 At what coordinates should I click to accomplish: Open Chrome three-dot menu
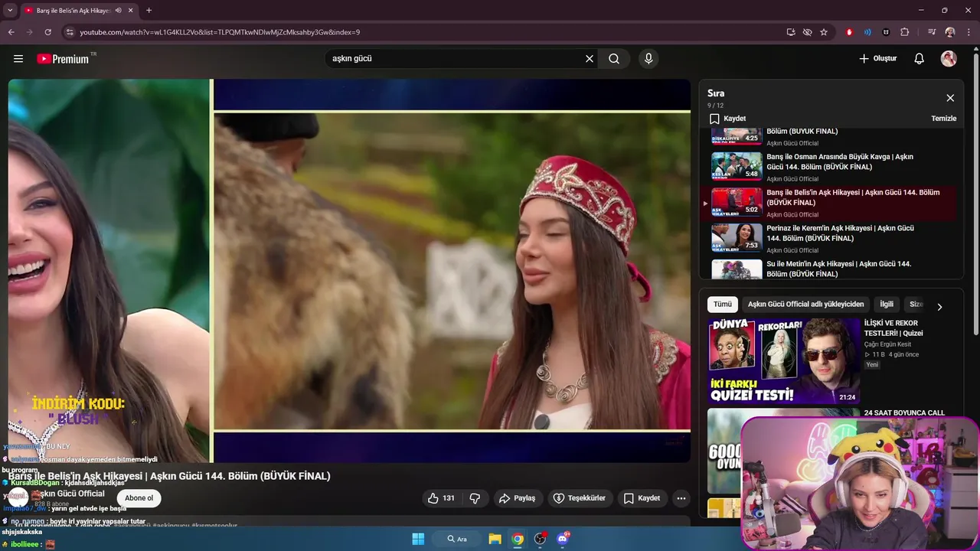point(969,32)
